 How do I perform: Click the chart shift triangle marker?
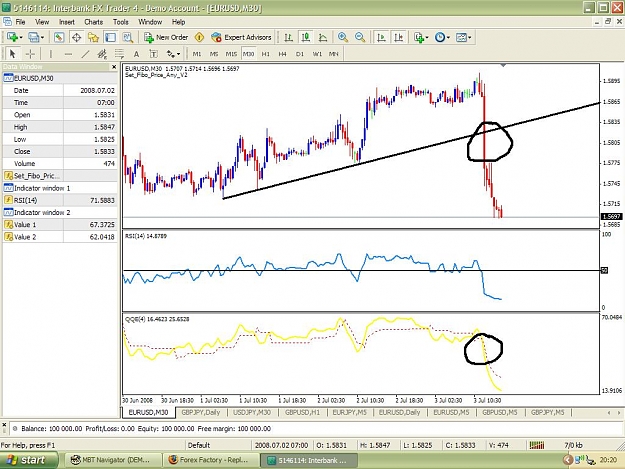[503, 65]
